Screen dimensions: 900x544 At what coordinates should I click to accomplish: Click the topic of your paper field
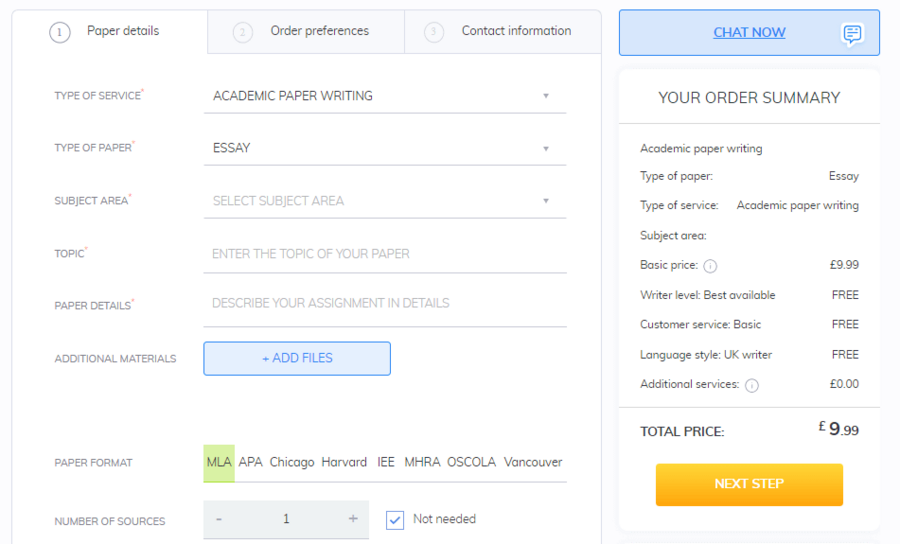pos(385,254)
